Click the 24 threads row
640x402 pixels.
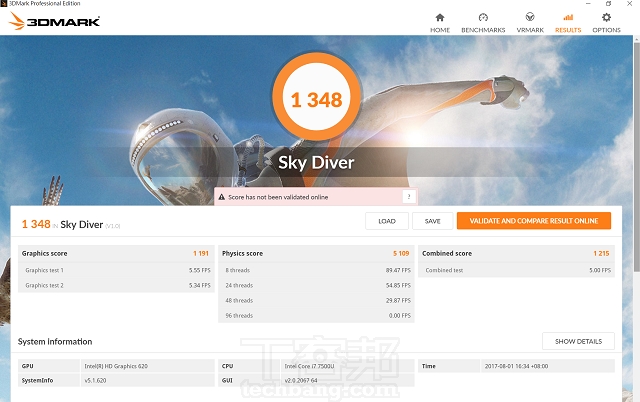click(x=316, y=285)
